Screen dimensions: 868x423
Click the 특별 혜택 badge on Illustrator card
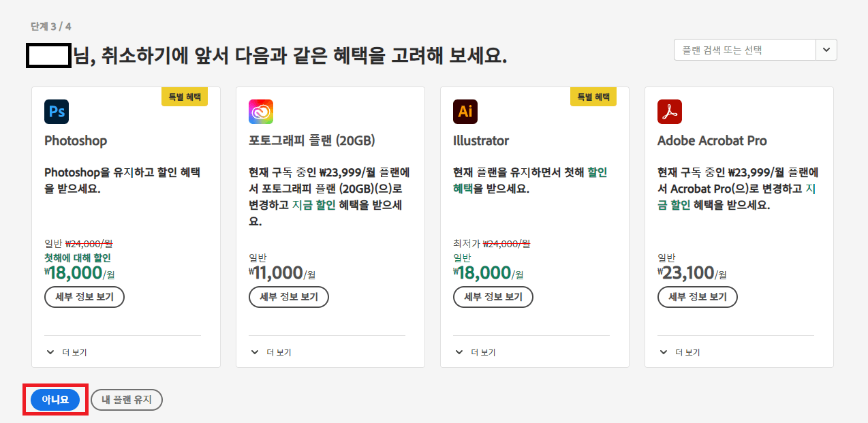[x=593, y=97]
